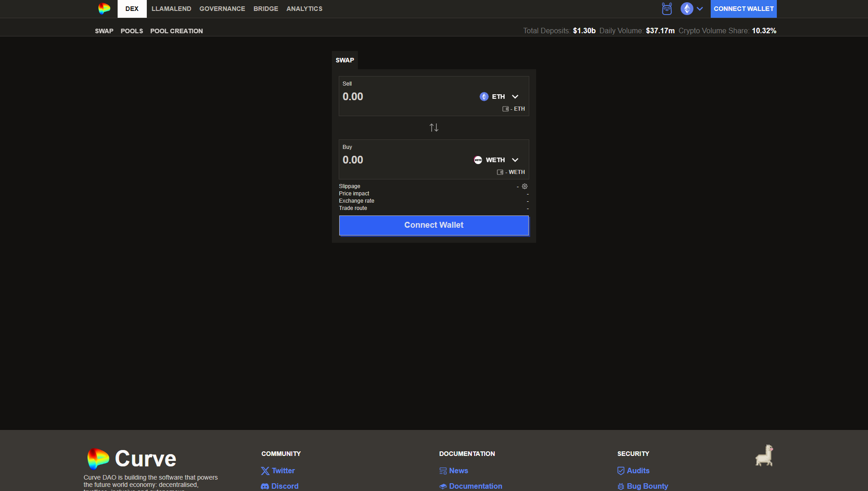Viewport: 868px width, 491px height.
Task: Click the large Connect Wallet button
Action: click(x=434, y=225)
